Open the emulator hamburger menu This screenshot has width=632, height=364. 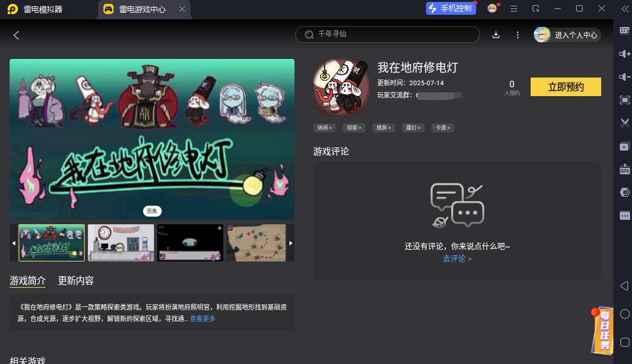click(x=513, y=8)
